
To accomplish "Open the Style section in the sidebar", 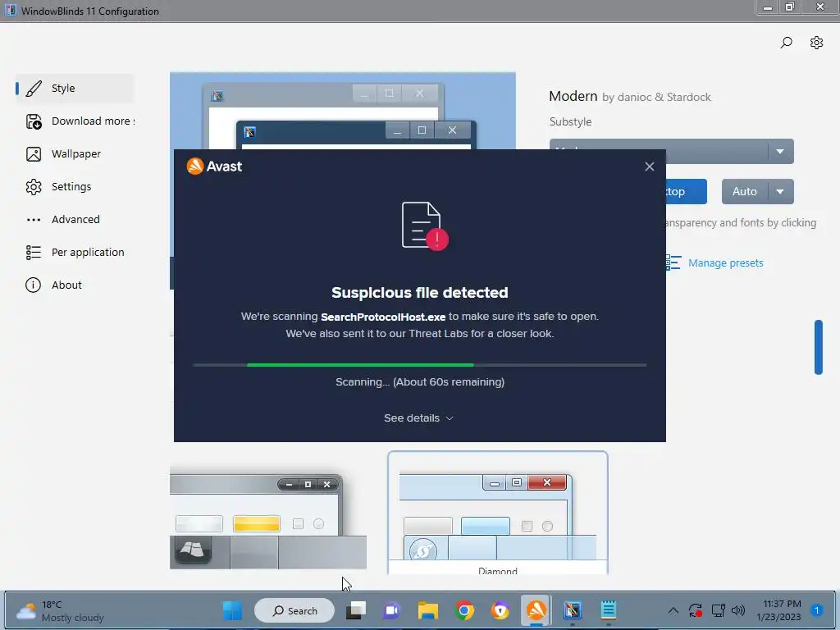I will [x=75, y=89].
